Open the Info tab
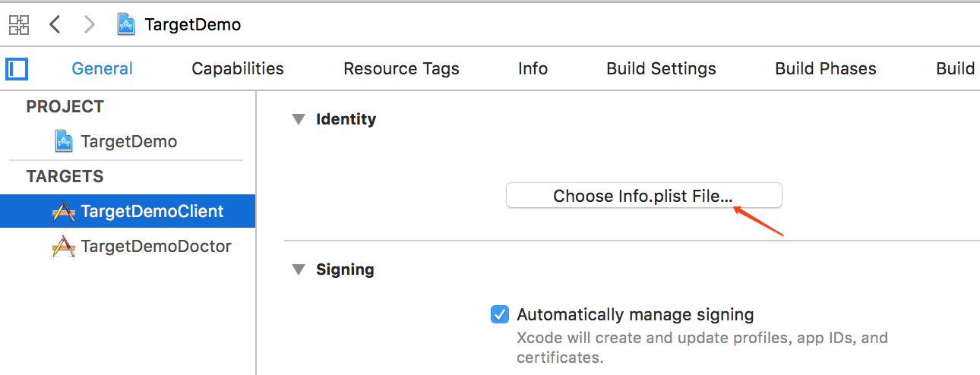980x375 pixels. tap(533, 69)
